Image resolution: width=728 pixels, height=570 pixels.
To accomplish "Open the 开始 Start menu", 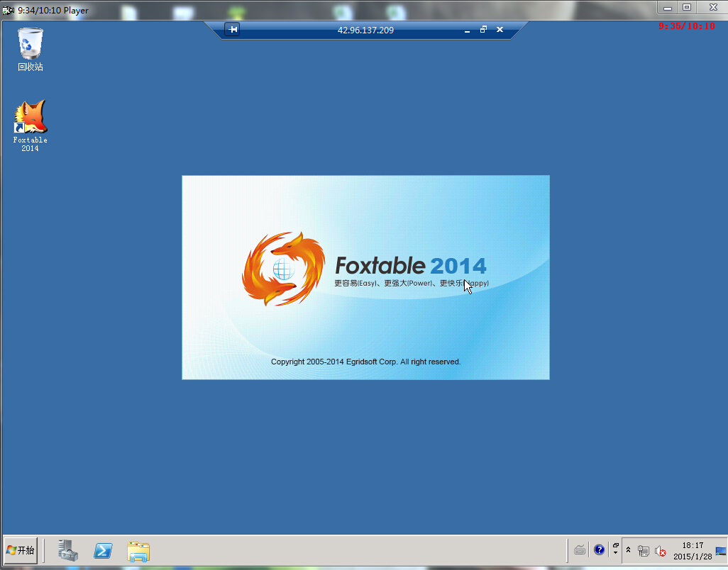I will click(21, 551).
